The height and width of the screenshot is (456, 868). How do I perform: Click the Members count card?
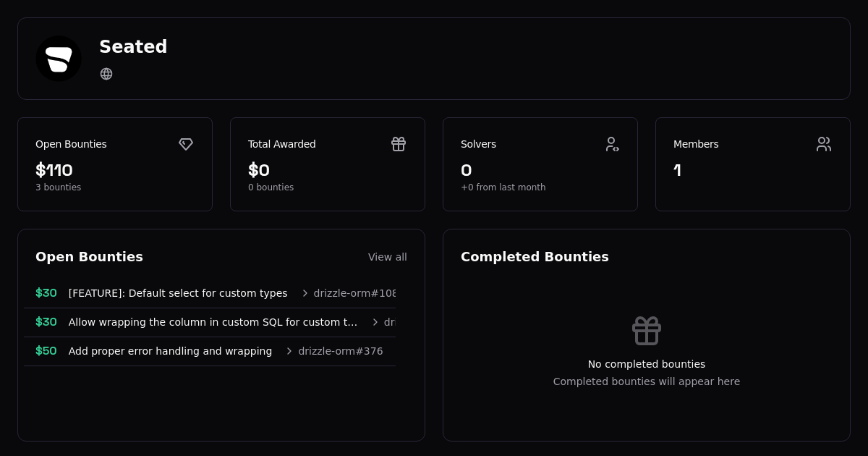(752, 171)
